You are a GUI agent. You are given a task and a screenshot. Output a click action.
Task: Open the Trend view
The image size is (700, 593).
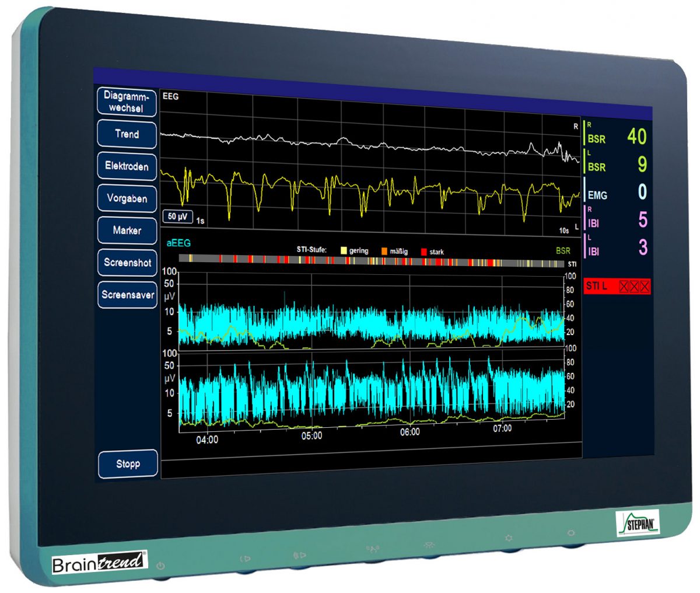coord(126,134)
